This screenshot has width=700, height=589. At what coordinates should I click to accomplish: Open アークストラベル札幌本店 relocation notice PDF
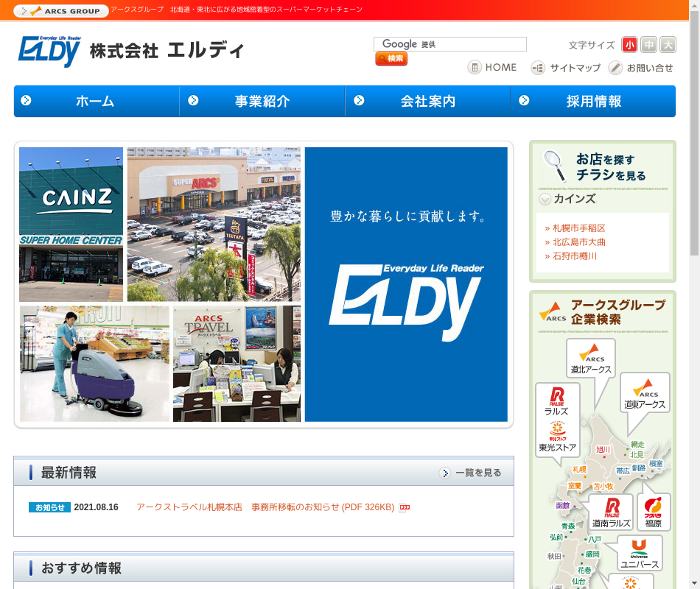[265, 507]
